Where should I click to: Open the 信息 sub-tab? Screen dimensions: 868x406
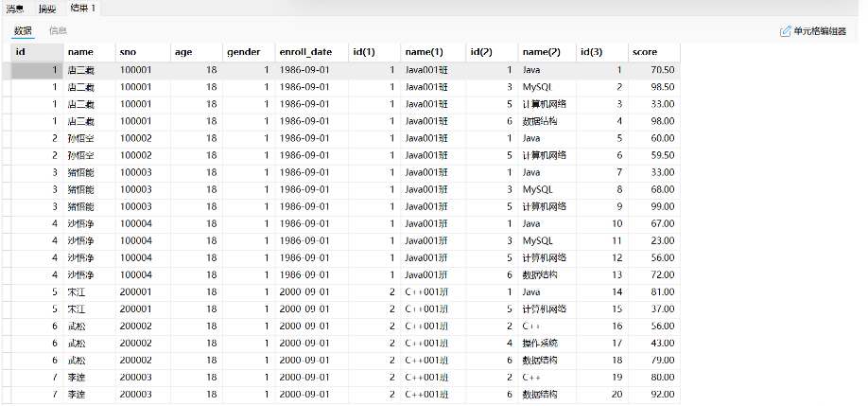(58, 30)
